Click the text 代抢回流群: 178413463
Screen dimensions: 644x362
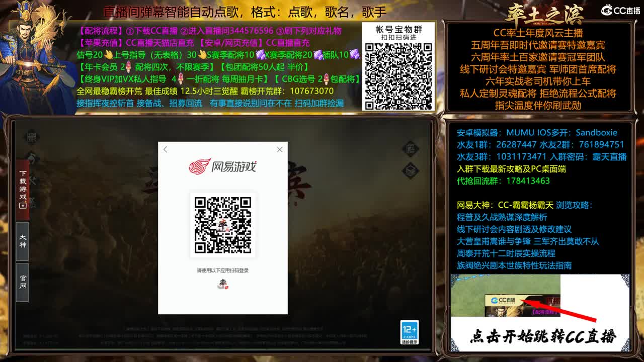click(503, 181)
